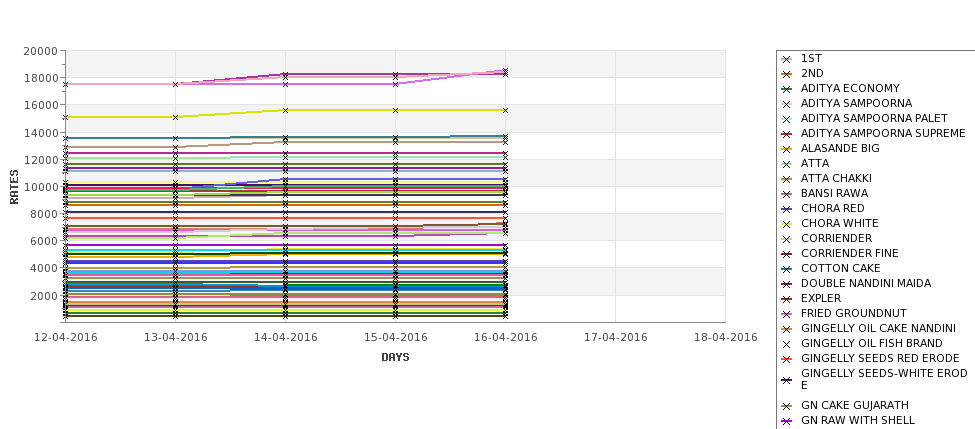Click the ADITYA SAMPOORNA PALET cyan marker
Screen dimensions: 975x429
(x=787, y=119)
